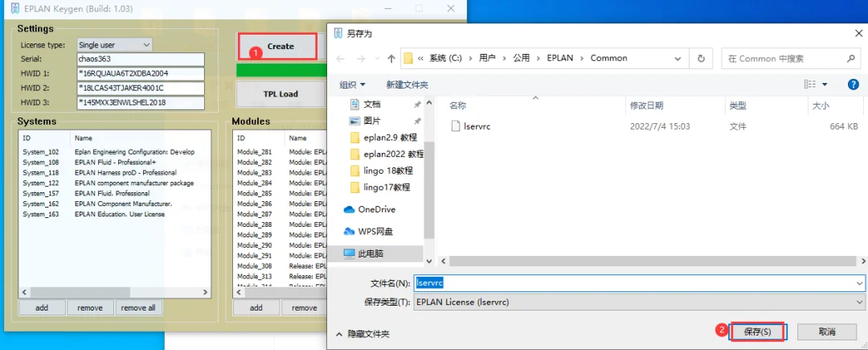Screen dimensions: 868x350
Task: Click the blue help question mark icon
Action: tap(853, 84)
